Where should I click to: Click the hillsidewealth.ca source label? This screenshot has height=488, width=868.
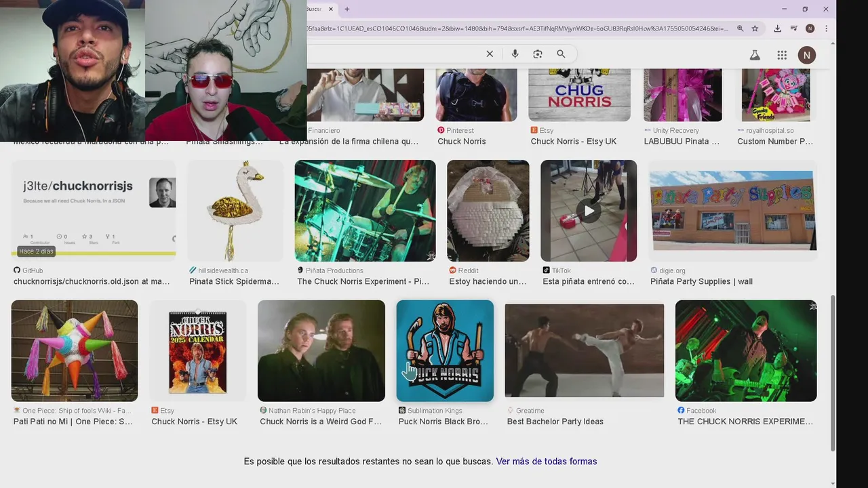point(218,270)
